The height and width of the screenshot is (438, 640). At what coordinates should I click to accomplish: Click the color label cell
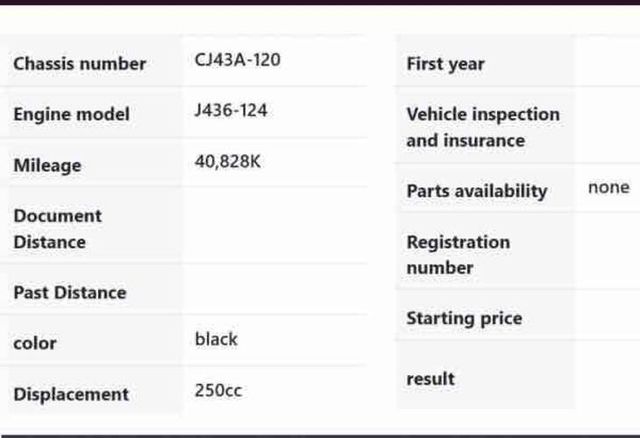coord(35,343)
